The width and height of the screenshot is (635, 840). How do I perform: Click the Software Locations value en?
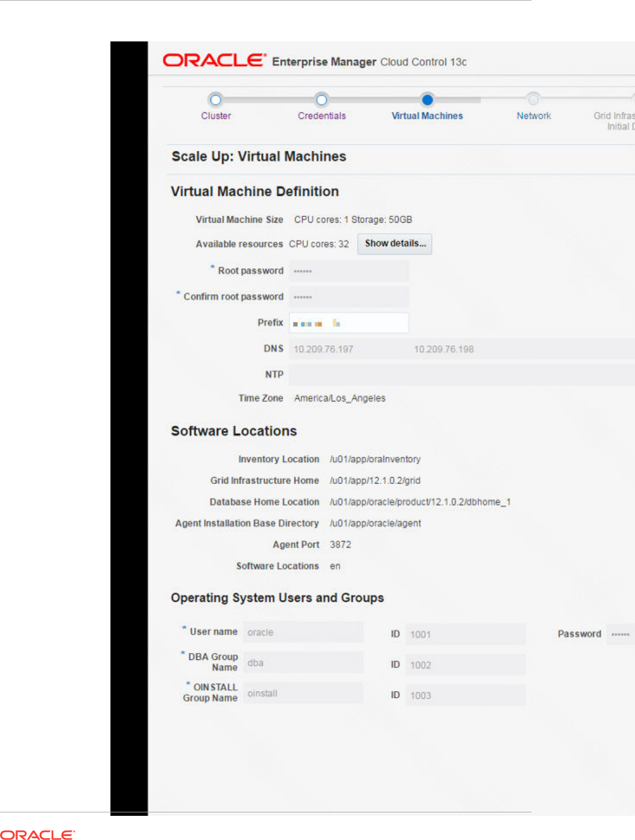pos(335,566)
